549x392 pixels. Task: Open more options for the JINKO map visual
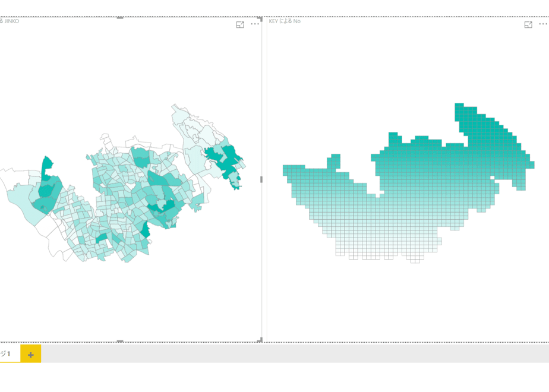coord(254,24)
